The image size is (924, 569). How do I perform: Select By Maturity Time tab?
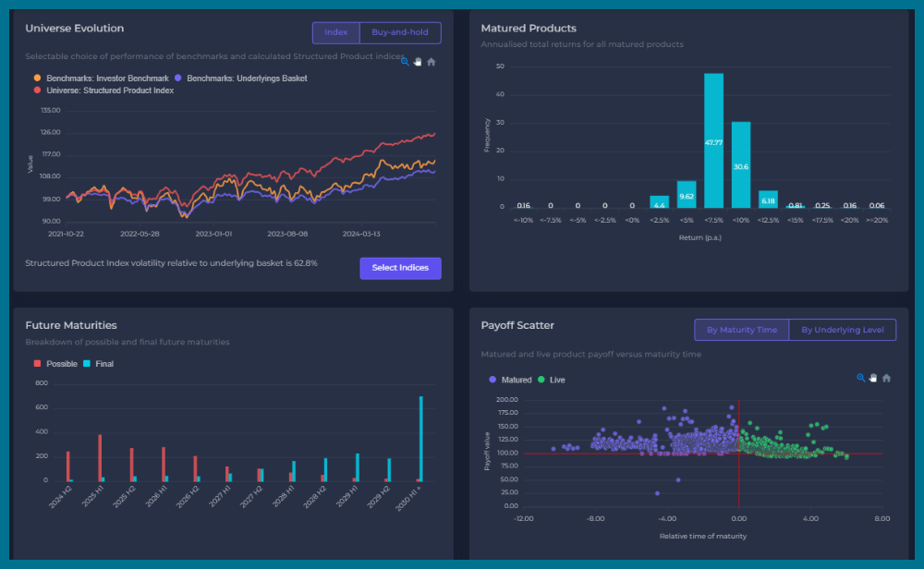click(x=741, y=330)
